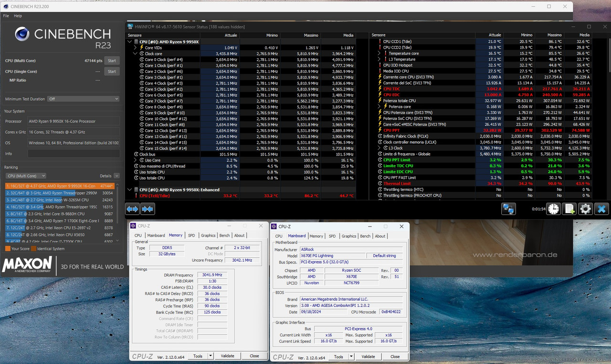611x364 pixels.
Task: Start the CPU (Single Core) test
Action: [x=112, y=72]
